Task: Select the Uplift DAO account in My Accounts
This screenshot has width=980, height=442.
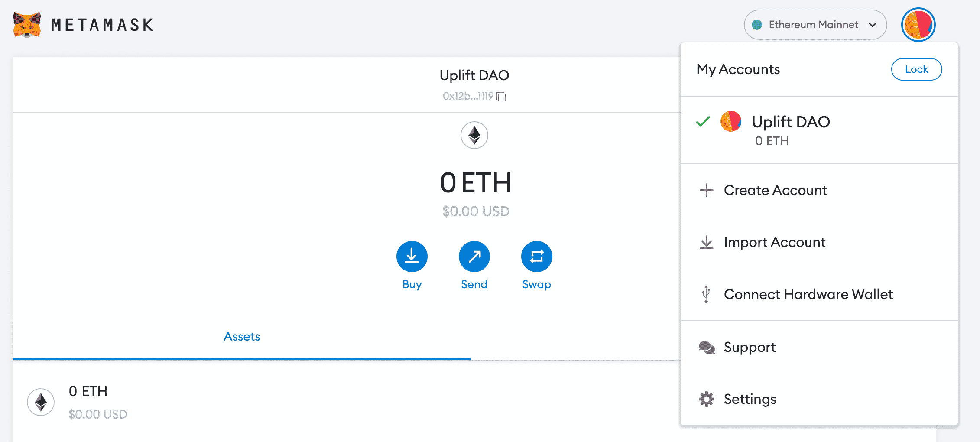Action: 819,130
